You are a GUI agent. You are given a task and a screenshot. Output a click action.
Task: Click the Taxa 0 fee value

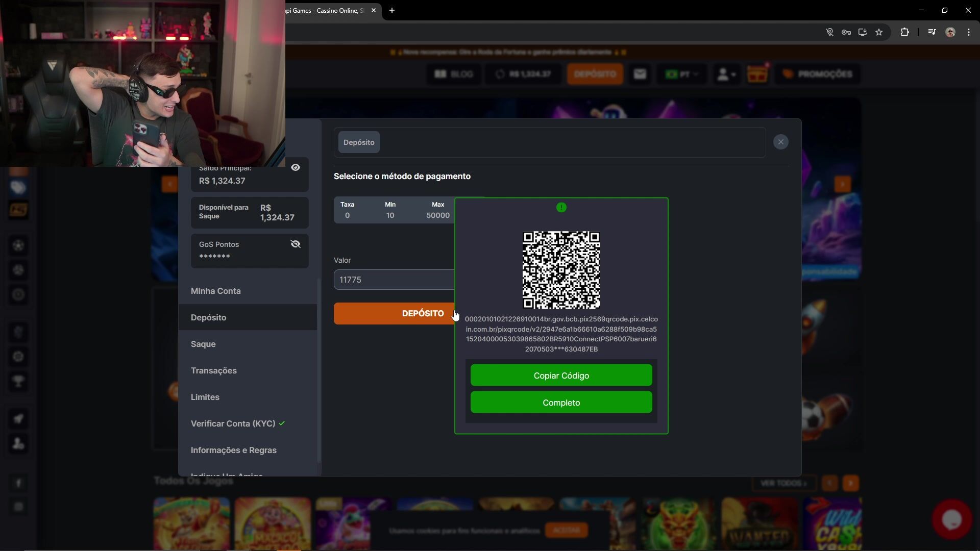pos(347,215)
